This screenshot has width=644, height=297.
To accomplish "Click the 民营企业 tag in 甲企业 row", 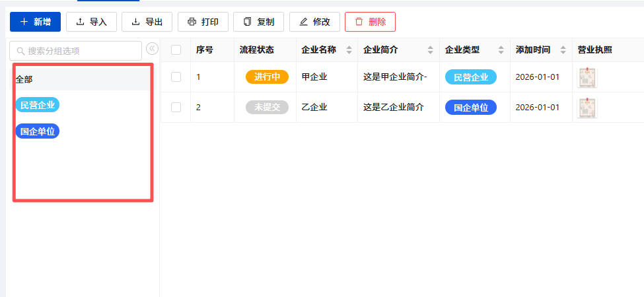I will pos(471,77).
